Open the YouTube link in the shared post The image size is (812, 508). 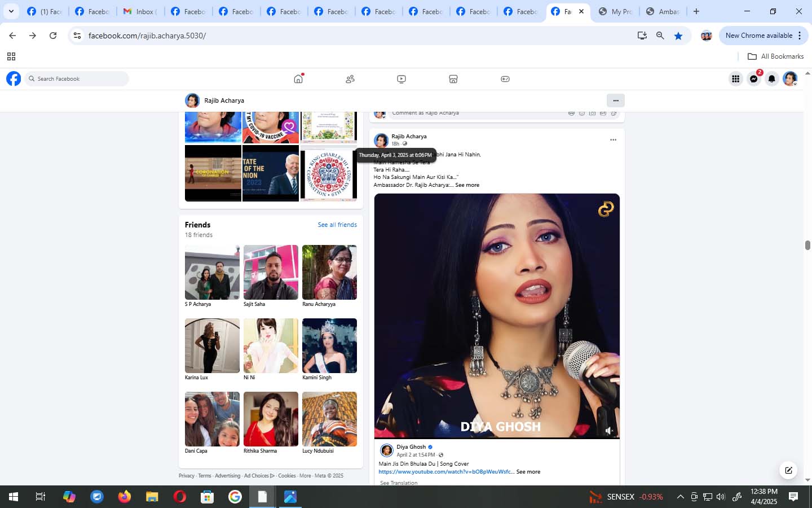tap(445, 472)
